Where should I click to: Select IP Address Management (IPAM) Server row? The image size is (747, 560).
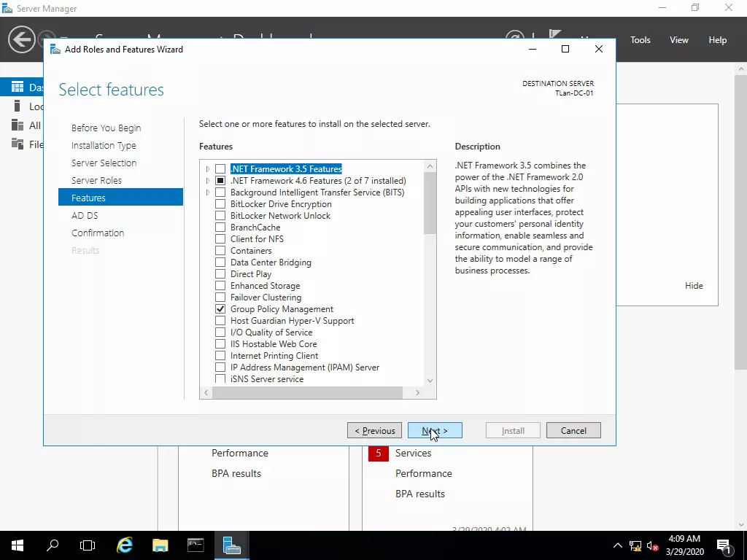pyautogui.click(x=305, y=367)
